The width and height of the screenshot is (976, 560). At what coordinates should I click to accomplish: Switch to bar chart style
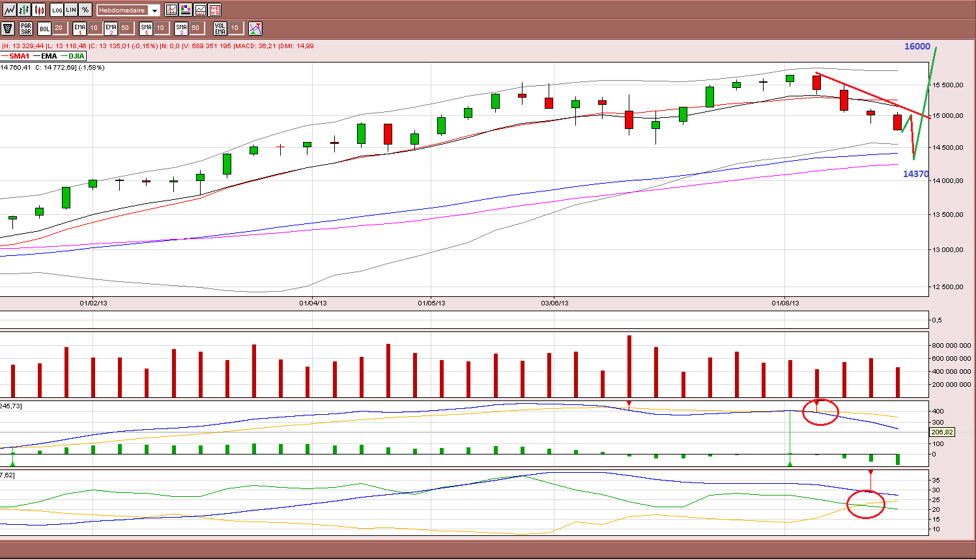(x=24, y=10)
